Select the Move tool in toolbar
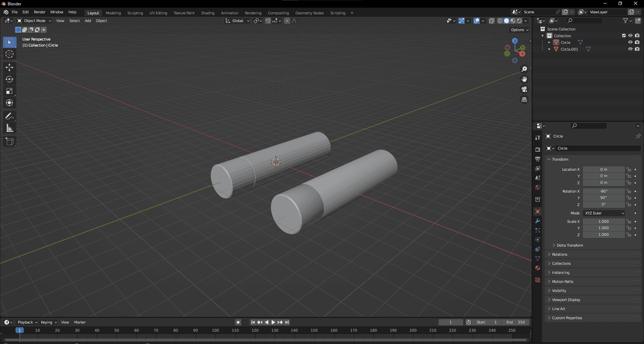Viewport: 644px width, 344px height. click(x=10, y=67)
